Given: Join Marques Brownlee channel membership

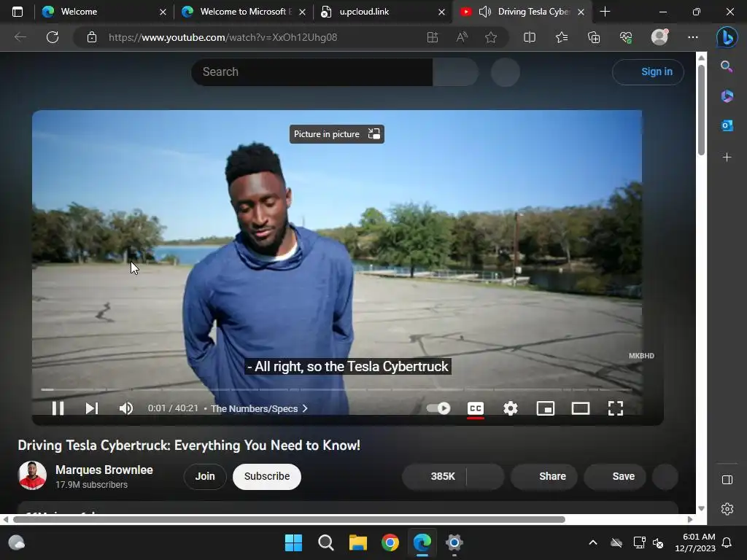Looking at the screenshot, I should [205, 476].
